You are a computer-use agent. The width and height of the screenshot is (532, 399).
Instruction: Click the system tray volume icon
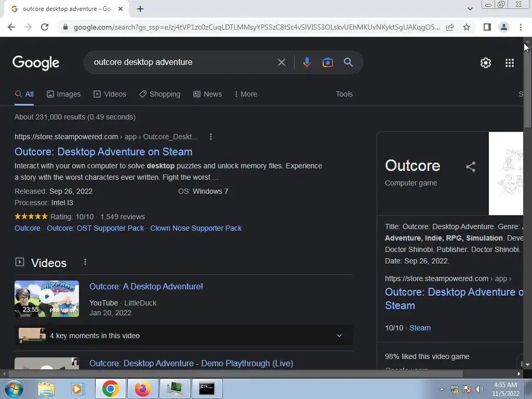tap(480, 389)
